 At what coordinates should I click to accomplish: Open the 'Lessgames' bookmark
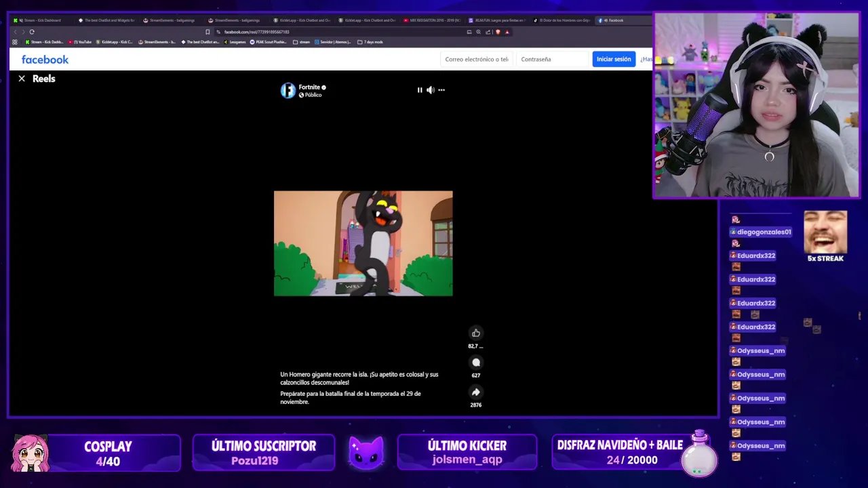coord(235,42)
